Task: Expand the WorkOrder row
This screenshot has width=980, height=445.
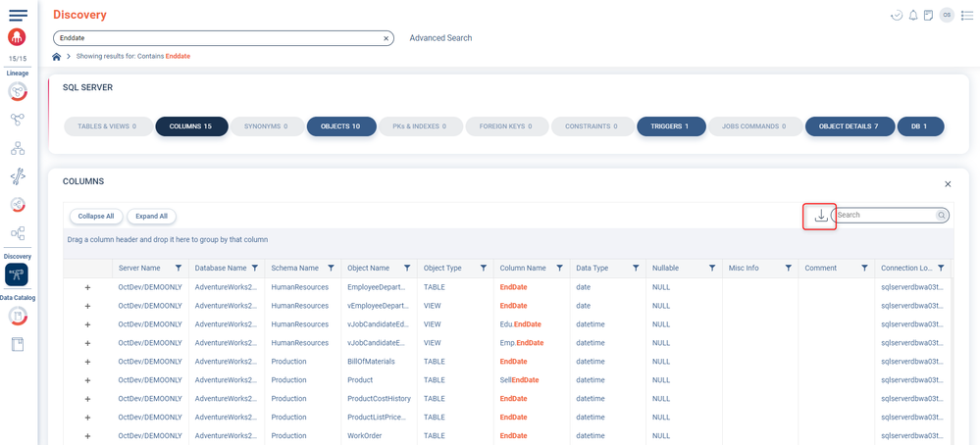Action: (x=87, y=436)
